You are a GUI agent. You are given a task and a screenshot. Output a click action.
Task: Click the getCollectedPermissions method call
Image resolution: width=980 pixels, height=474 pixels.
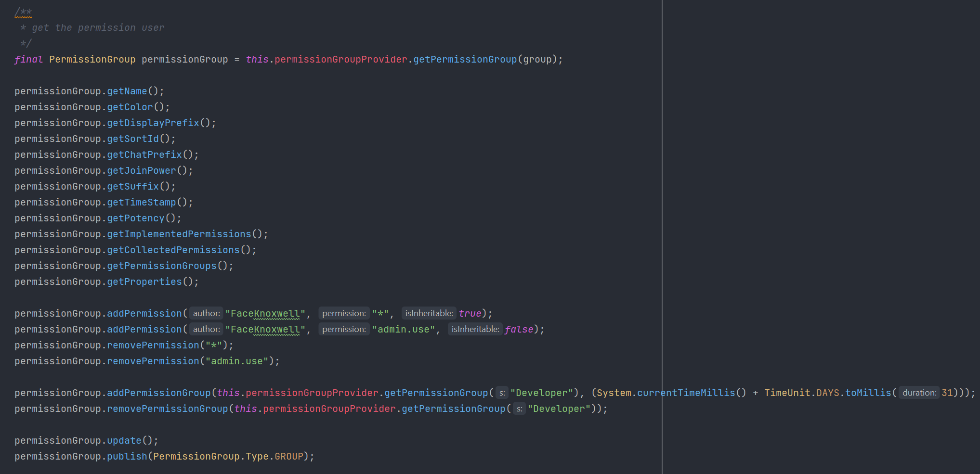coord(173,250)
